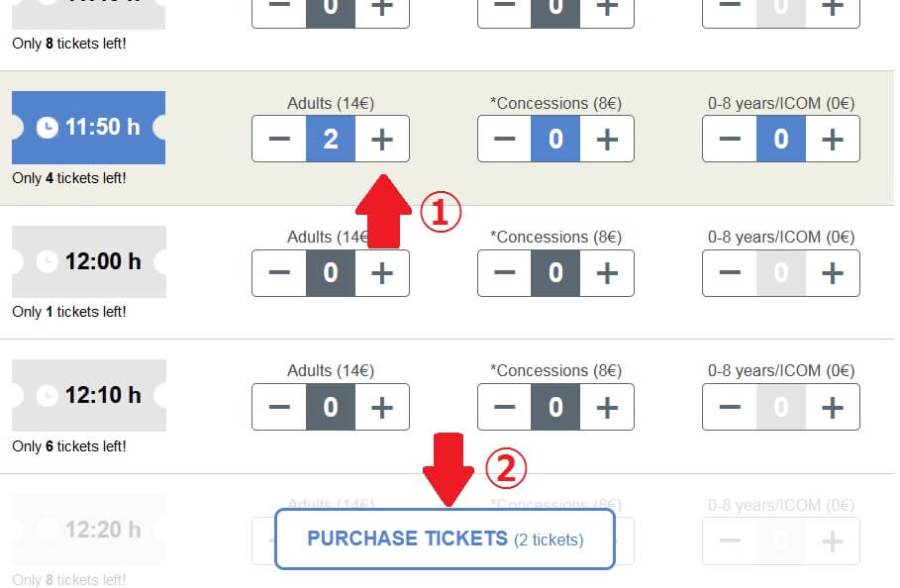Add a 0-8 years/ICOM ticket for 11:50 h

coord(833,140)
